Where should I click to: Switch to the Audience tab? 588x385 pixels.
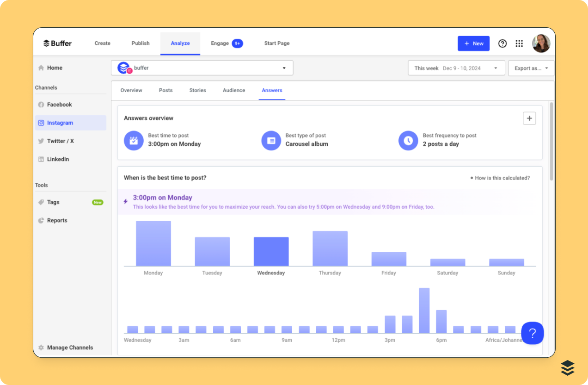(x=233, y=90)
